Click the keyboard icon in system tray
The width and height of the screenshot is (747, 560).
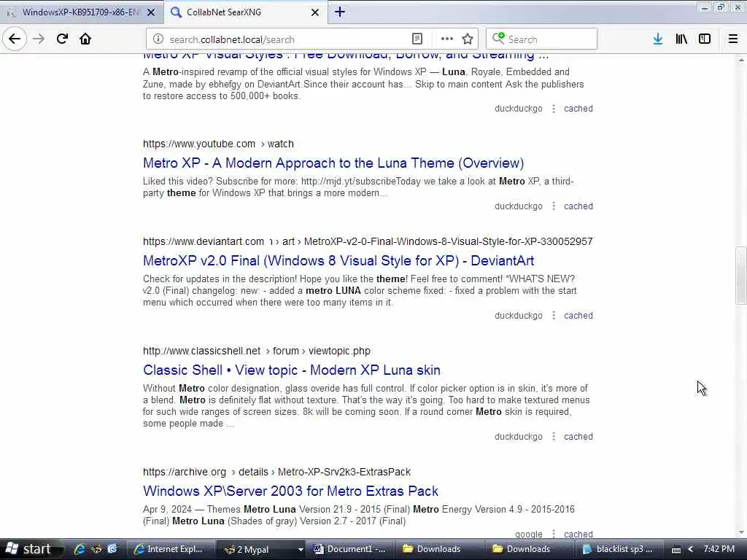pyautogui.click(x=676, y=550)
